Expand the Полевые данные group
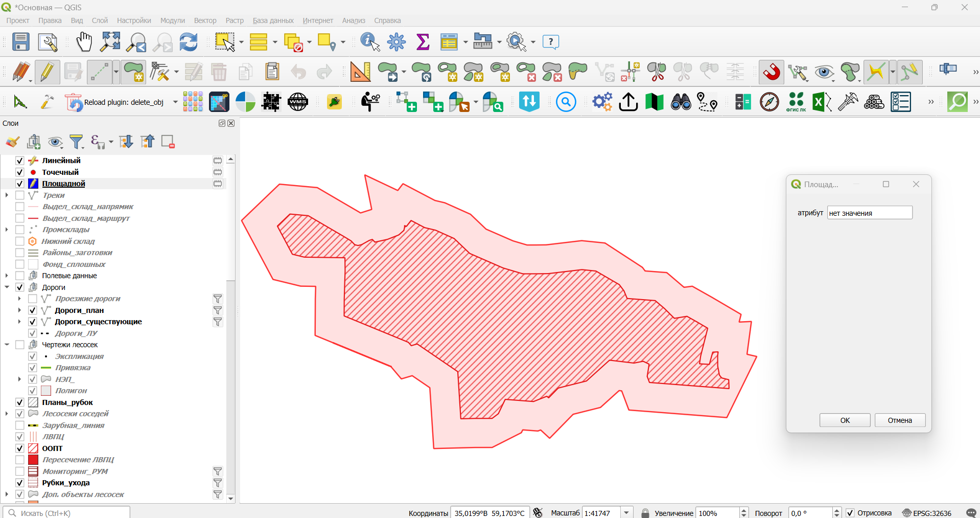Viewport: 980px width, 518px height. pos(7,276)
